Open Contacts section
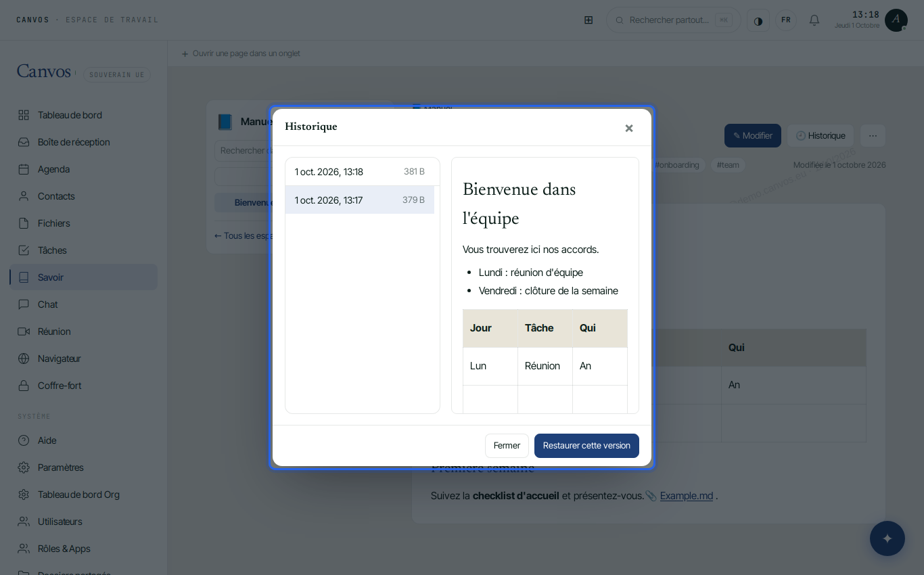This screenshot has width=924, height=575. (83, 196)
